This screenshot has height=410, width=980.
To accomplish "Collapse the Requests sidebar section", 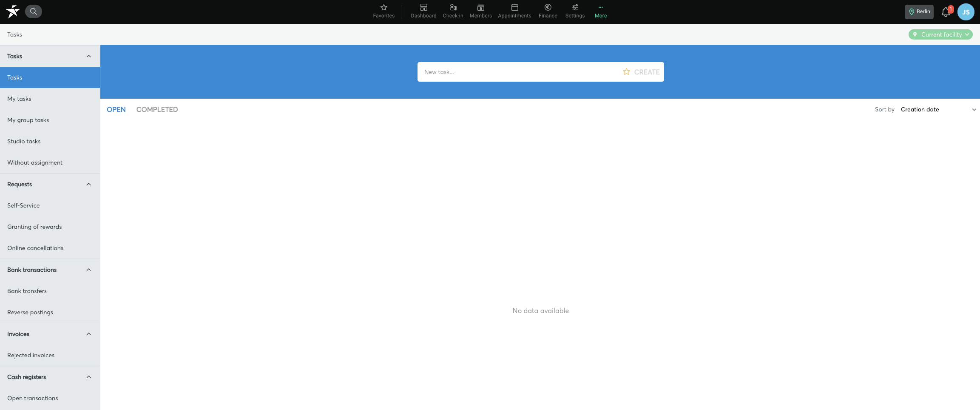I will [x=88, y=184].
